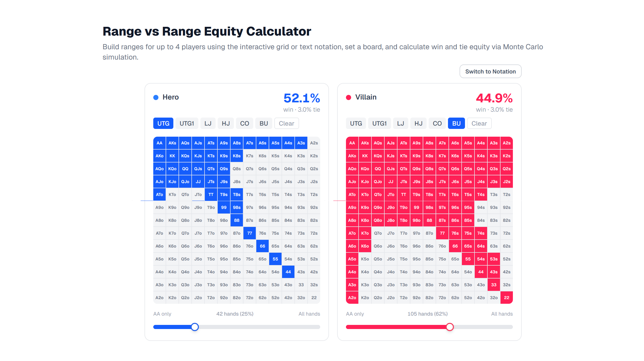Select UTG1 preset for Villain
Screen dimensions: 644x361
pos(379,124)
